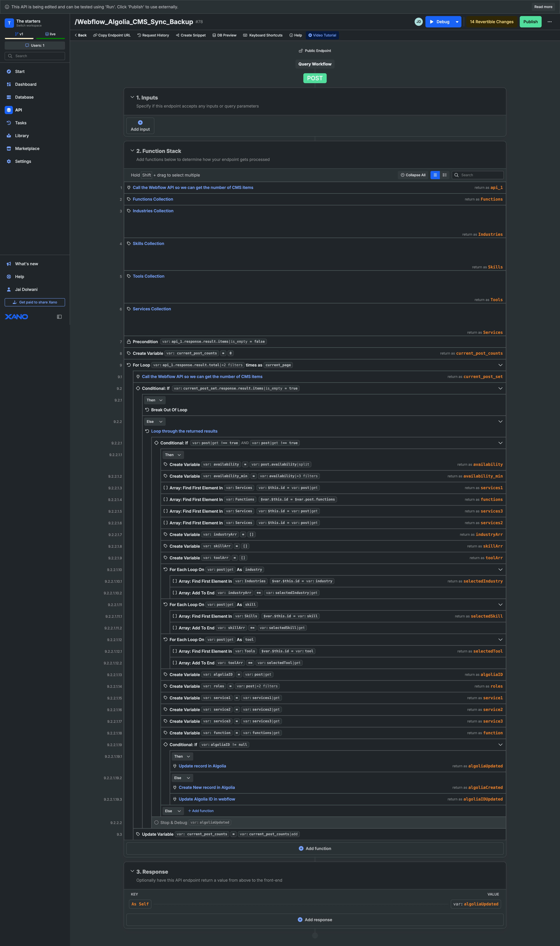
Task: Open Loop through the returned results step
Action: [184, 431]
